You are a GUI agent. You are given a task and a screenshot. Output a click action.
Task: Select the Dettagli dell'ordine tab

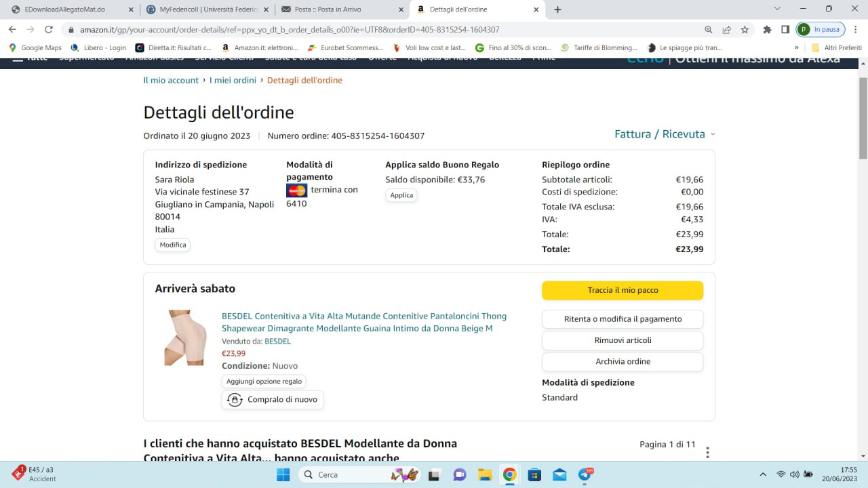477,9
